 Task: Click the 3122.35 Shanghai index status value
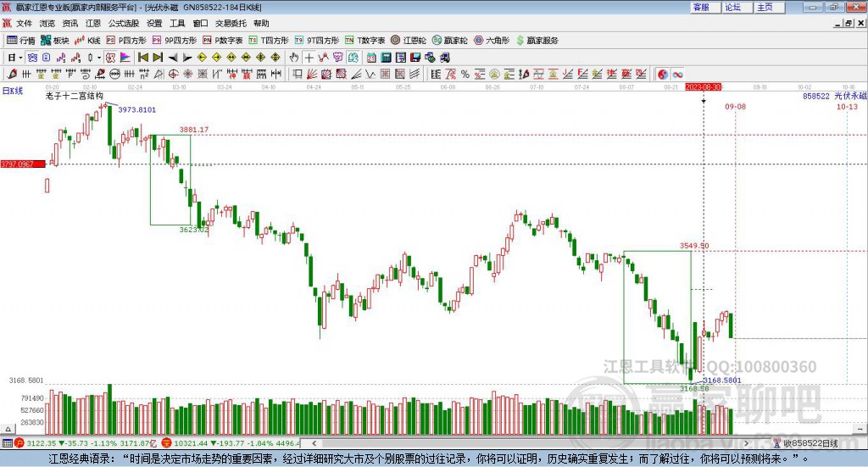41,443
